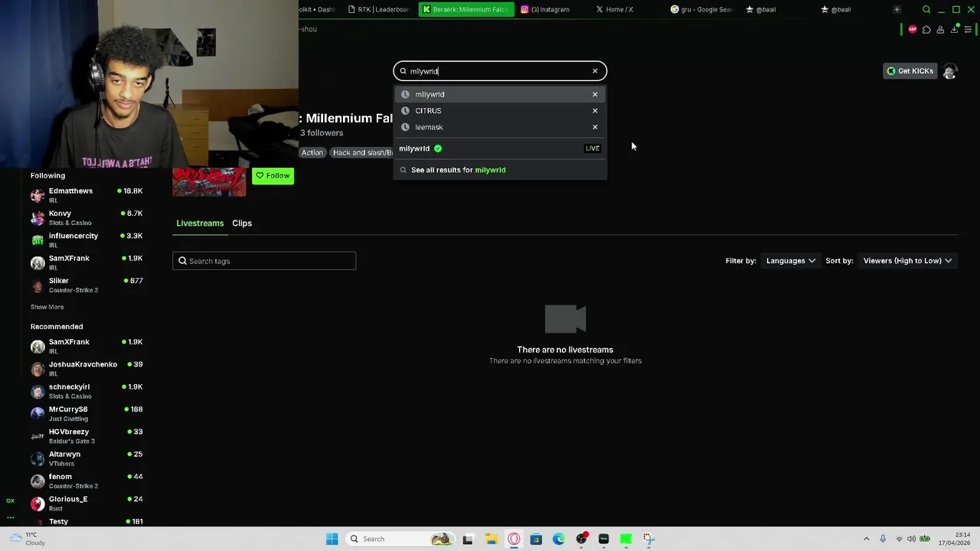Open HGVbreezy channel avatar

pyautogui.click(x=38, y=436)
